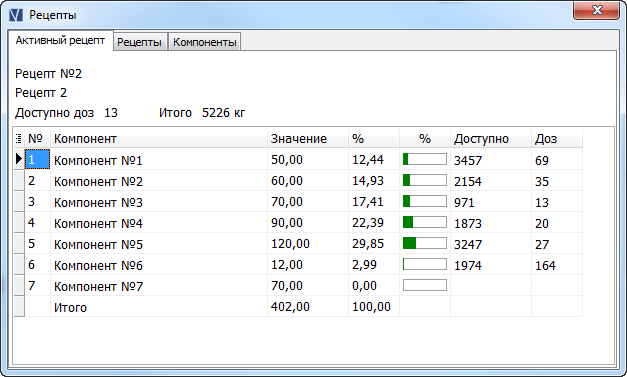This screenshot has width=627, height=377.
Task: Click the value 12,00 cell
Action: click(x=308, y=265)
